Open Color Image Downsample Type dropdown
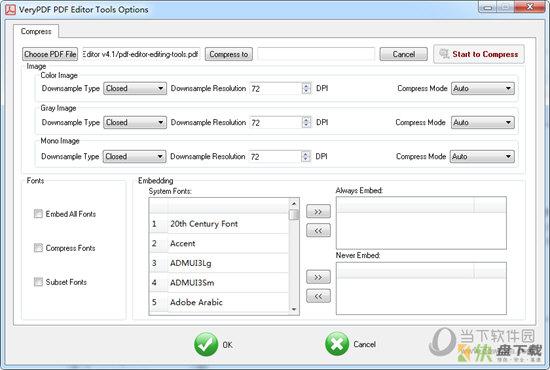 135,88
